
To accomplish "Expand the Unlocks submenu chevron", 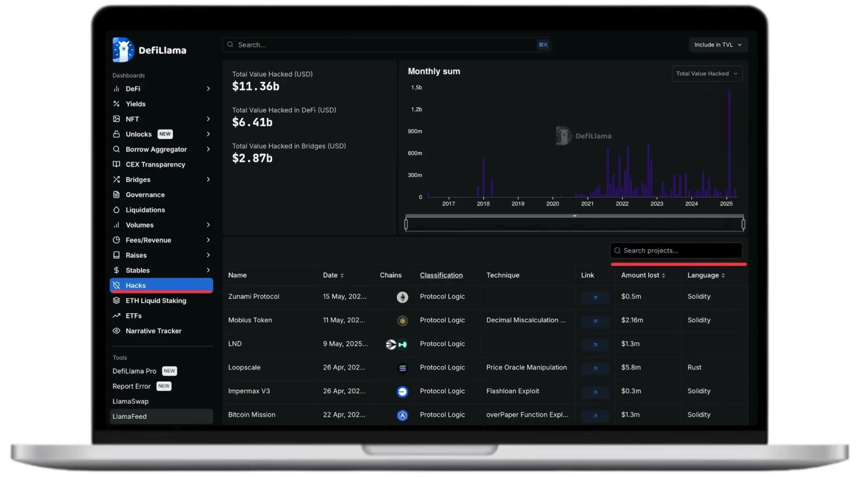I will [208, 134].
